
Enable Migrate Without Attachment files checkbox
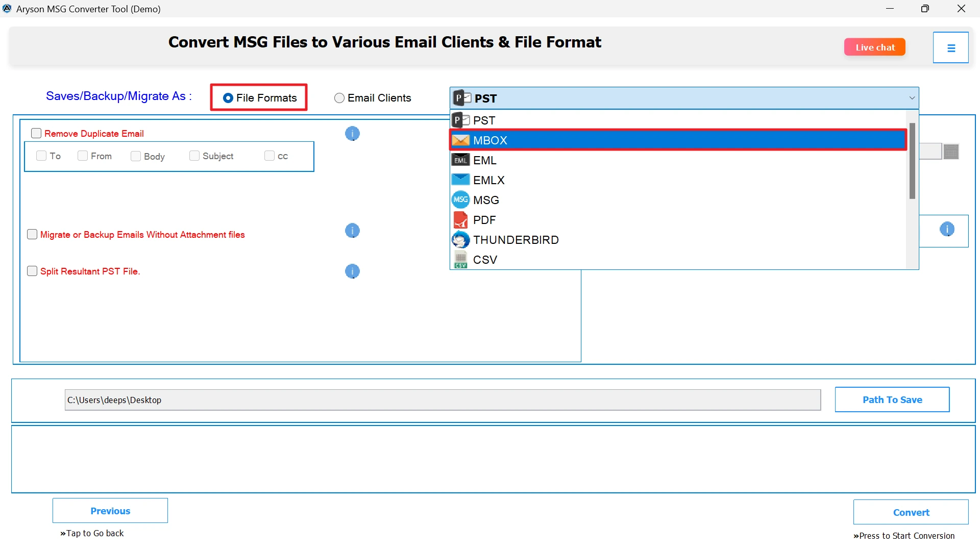click(x=32, y=234)
